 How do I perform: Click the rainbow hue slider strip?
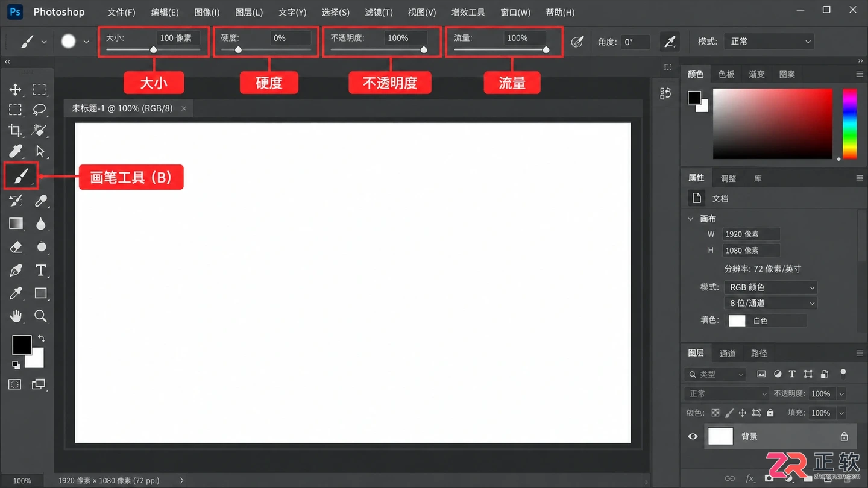(849, 124)
